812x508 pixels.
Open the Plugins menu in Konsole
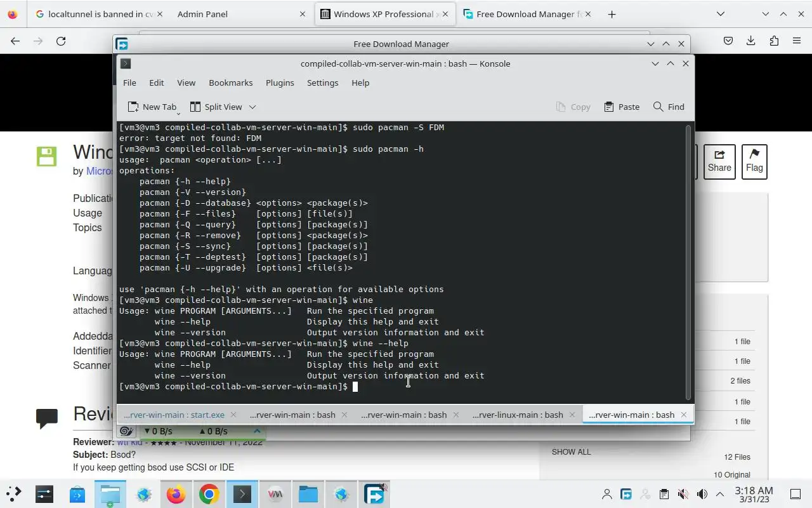[280, 83]
